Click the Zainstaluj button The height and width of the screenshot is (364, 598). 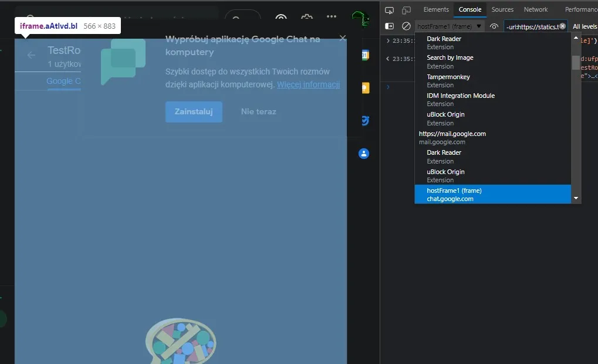tap(194, 111)
